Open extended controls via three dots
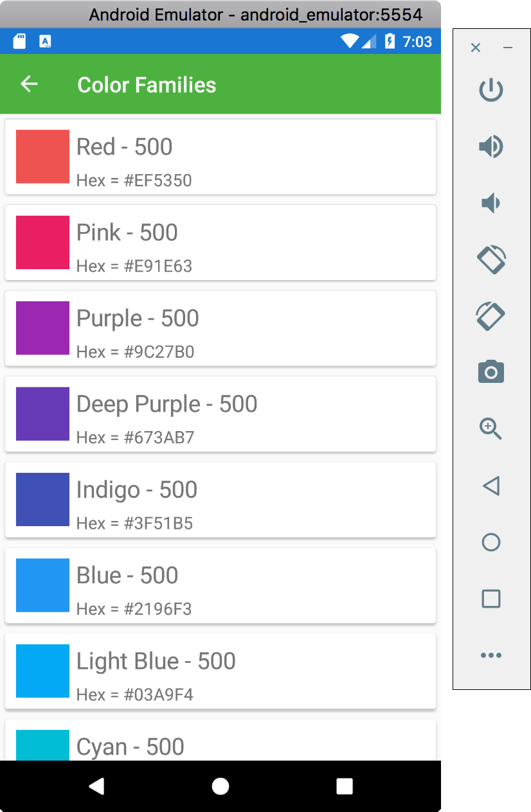This screenshot has width=531, height=812. pos(491,655)
